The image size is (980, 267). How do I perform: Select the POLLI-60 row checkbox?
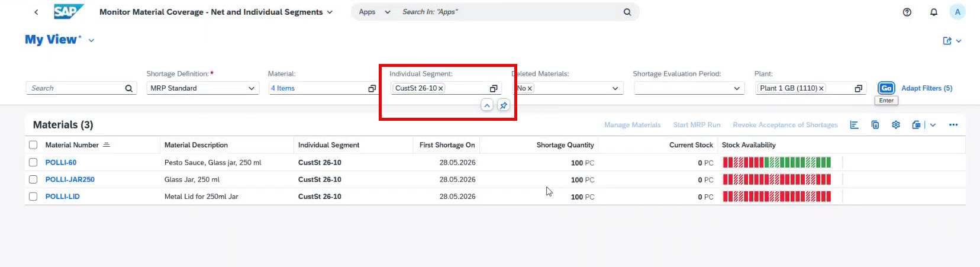[33, 162]
